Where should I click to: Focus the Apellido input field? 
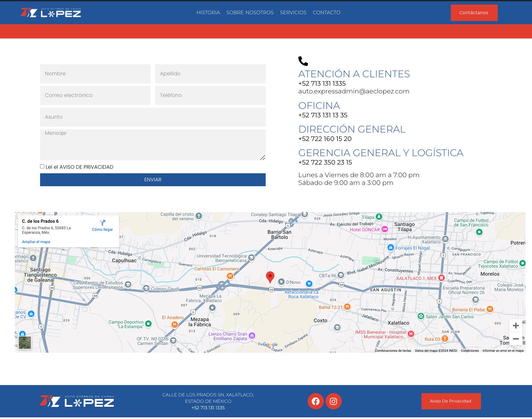210,74
